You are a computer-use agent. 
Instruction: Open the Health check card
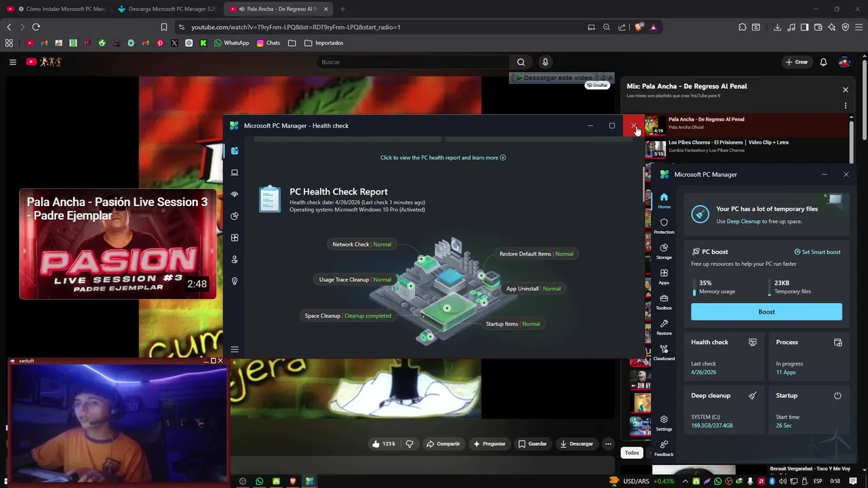724,357
